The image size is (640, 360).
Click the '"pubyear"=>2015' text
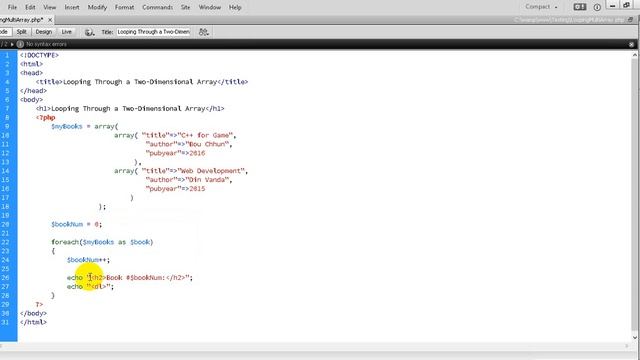(175, 189)
